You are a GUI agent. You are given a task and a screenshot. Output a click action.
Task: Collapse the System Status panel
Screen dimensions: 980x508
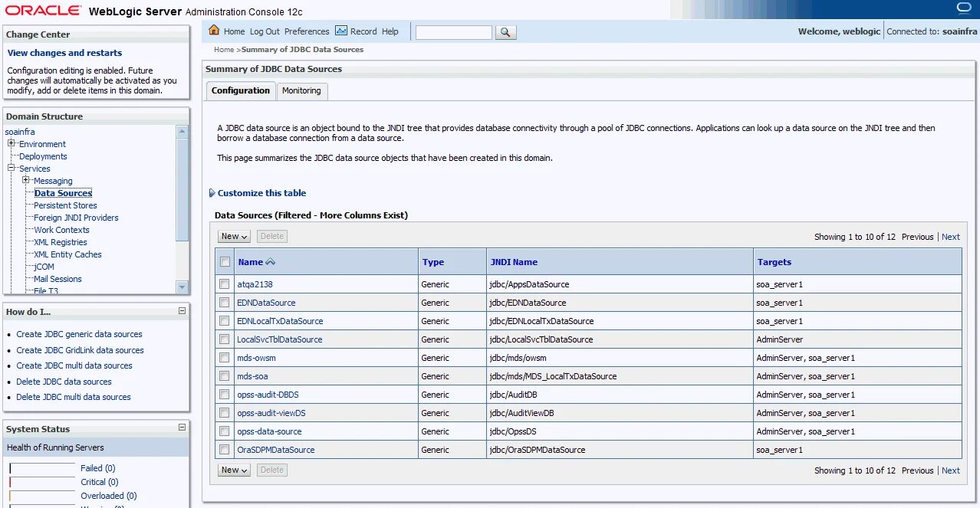182,428
